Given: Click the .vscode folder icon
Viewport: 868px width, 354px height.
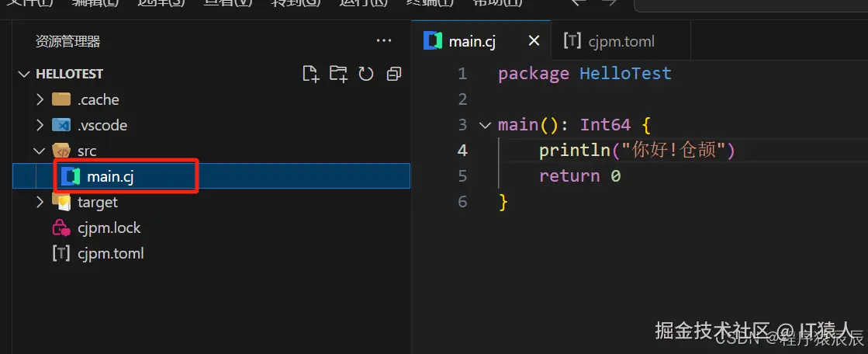Looking at the screenshot, I should click(x=61, y=125).
